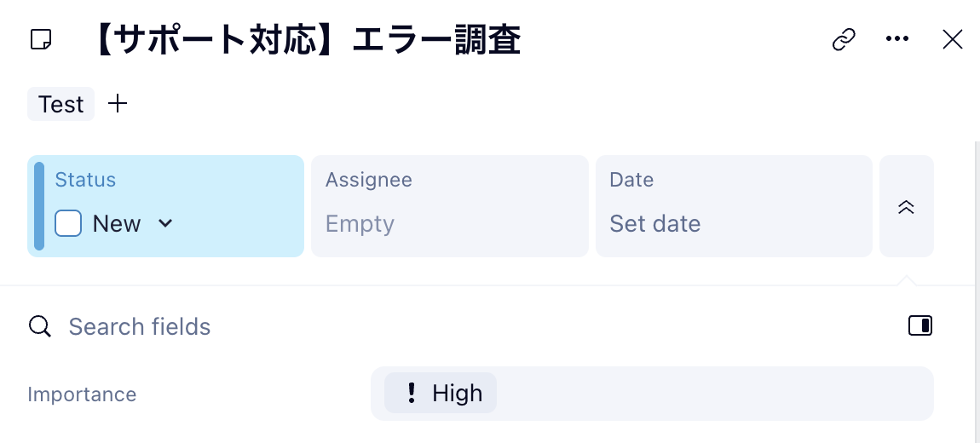Select the Test tag
Image resolution: width=980 pixels, height=443 pixels.
coord(61,104)
